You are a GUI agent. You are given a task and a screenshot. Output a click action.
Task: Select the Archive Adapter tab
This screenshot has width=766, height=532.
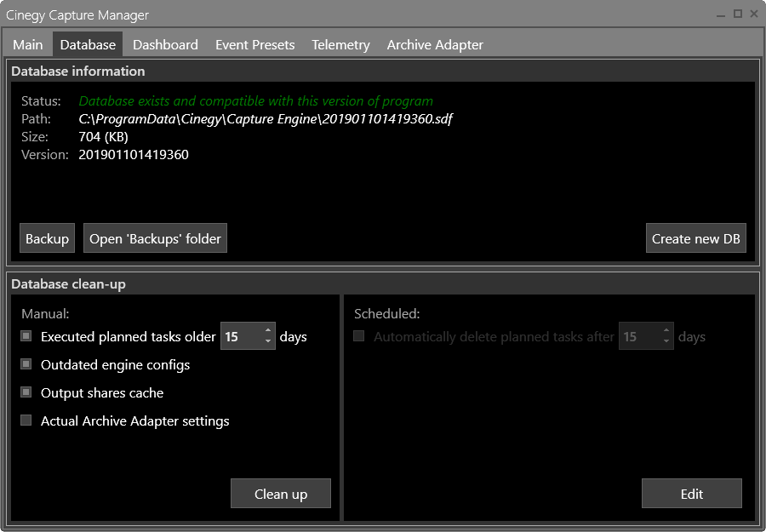(434, 44)
